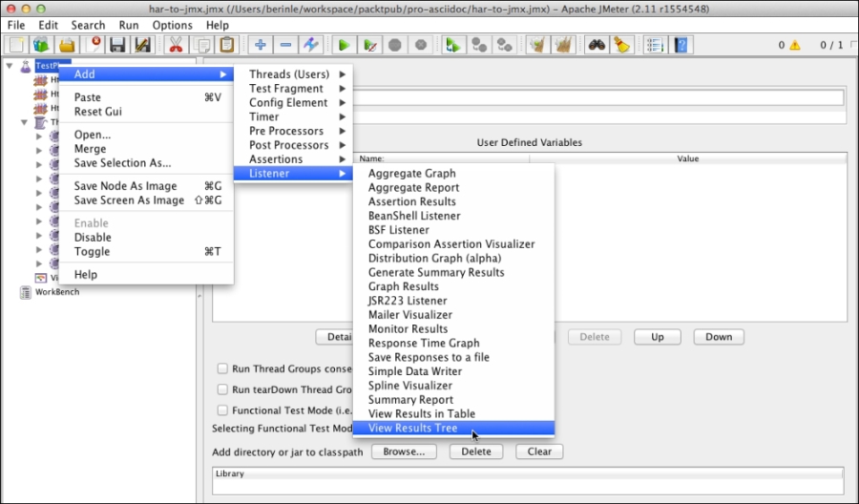The height and width of the screenshot is (504, 859).
Task: Click the test plan Name input field
Action: coord(598,98)
